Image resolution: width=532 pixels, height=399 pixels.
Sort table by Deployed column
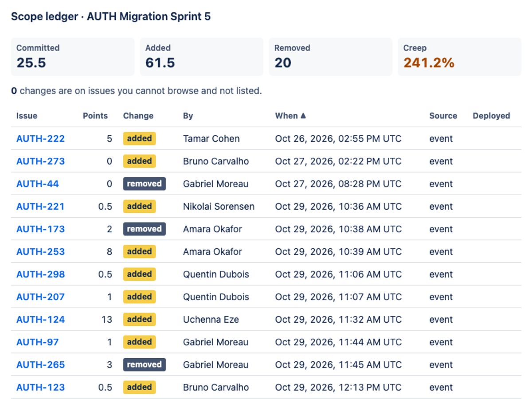click(491, 116)
